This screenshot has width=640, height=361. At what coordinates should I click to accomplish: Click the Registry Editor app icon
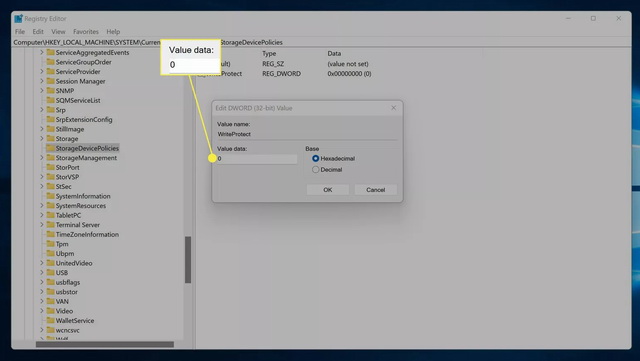click(x=18, y=18)
